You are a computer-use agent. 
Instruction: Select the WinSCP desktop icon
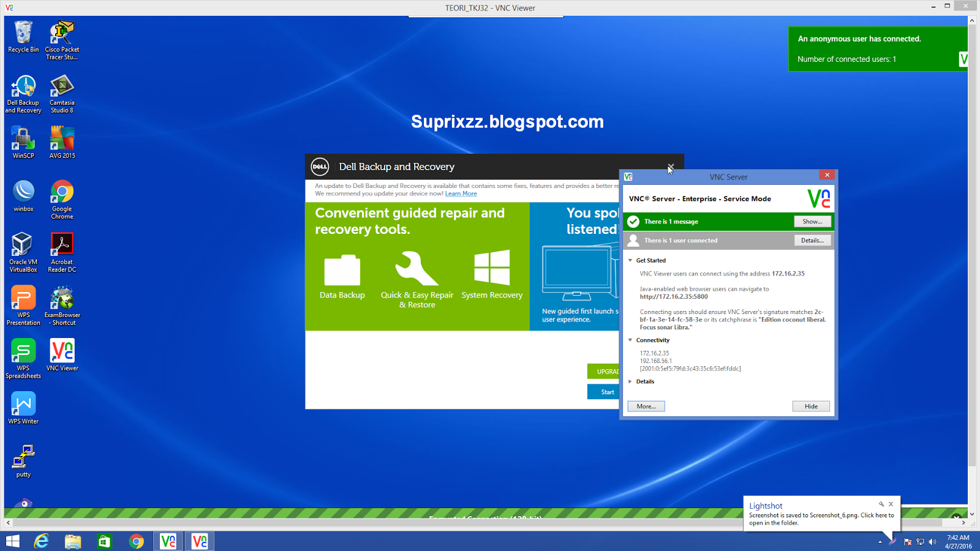point(23,143)
